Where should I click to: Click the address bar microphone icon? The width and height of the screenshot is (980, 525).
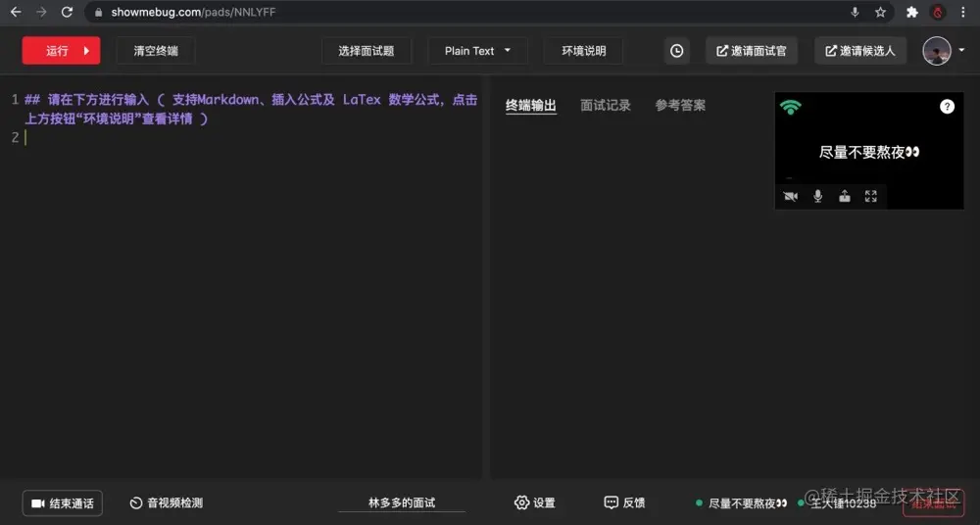click(855, 12)
